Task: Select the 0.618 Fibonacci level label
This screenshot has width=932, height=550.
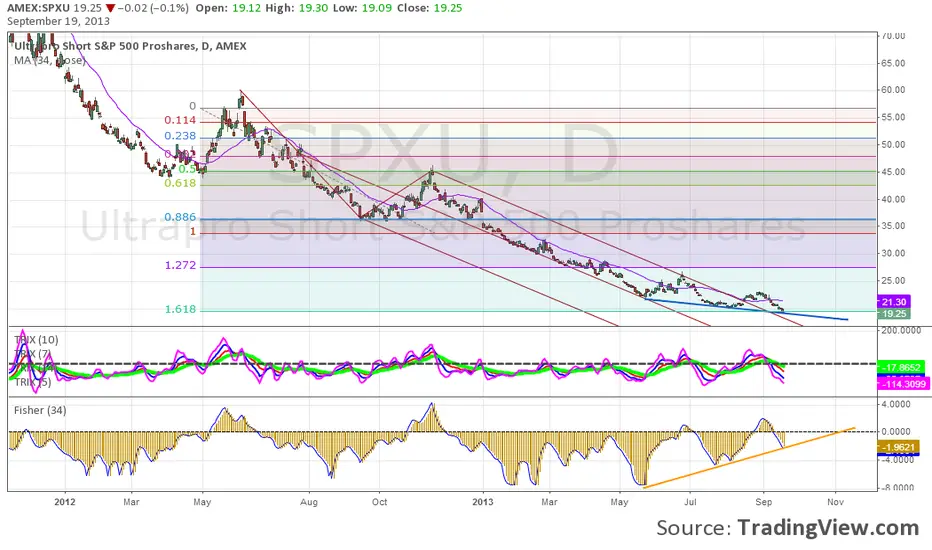Action: click(x=180, y=183)
